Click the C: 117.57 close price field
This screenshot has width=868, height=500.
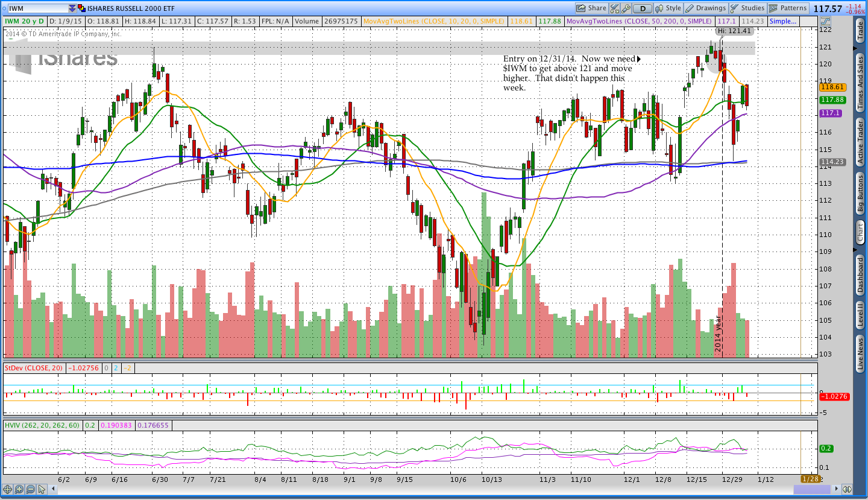212,21
